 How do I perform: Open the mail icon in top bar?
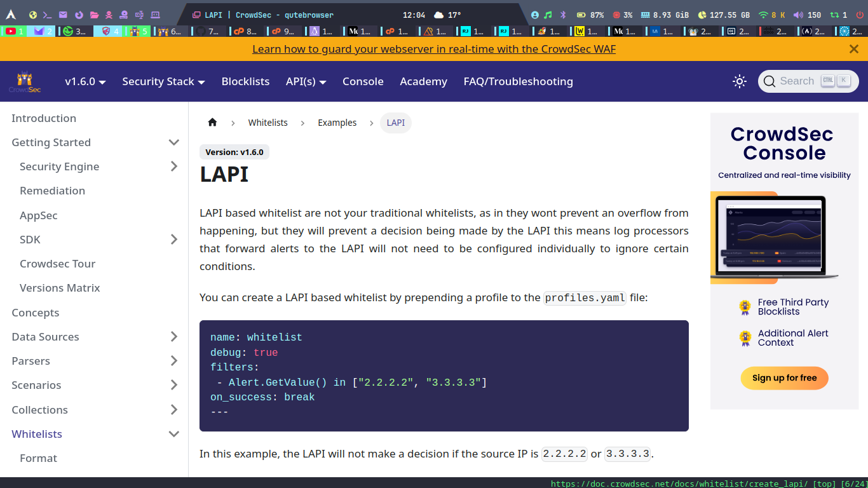click(x=63, y=15)
